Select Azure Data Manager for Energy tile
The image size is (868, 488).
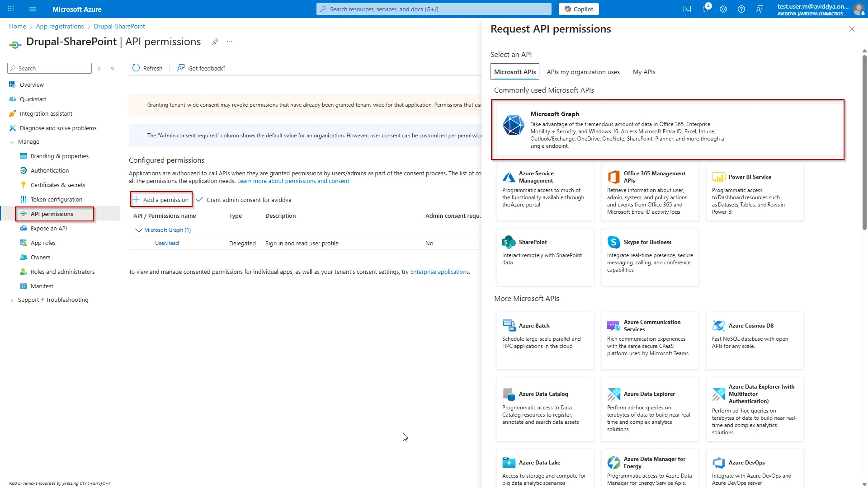pos(650,469)
